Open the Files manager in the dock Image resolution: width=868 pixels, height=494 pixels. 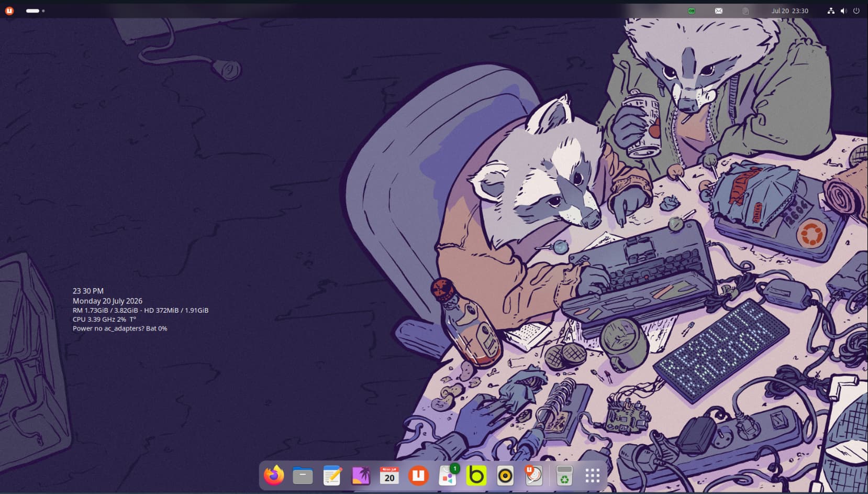click(303, 476)
